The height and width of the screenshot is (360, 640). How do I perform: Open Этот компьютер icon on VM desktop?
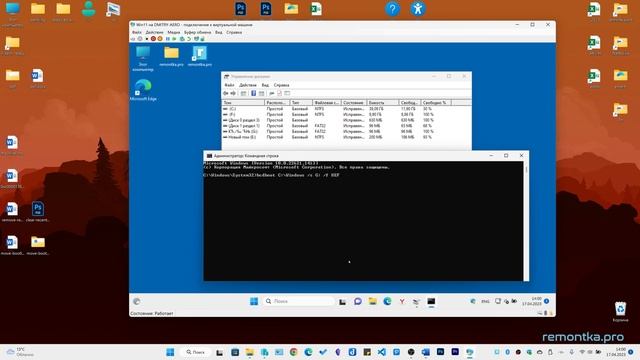click(143, 59)
